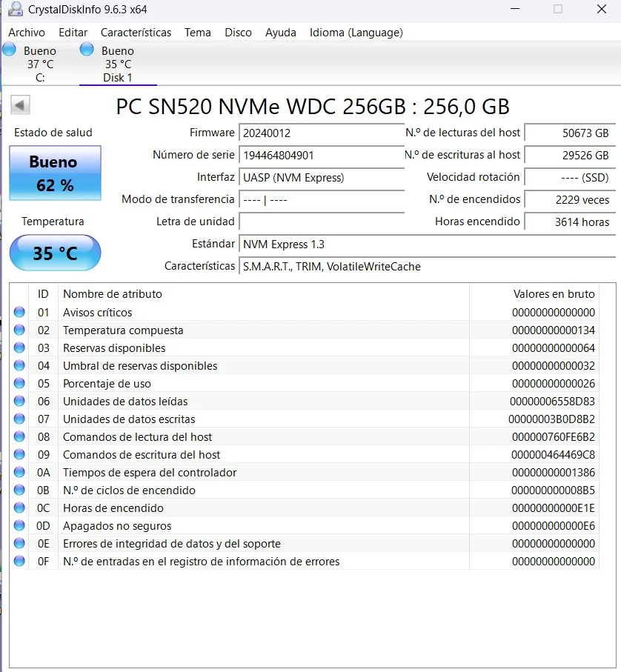Click host reads value 50673 GB

pos(570,133)
